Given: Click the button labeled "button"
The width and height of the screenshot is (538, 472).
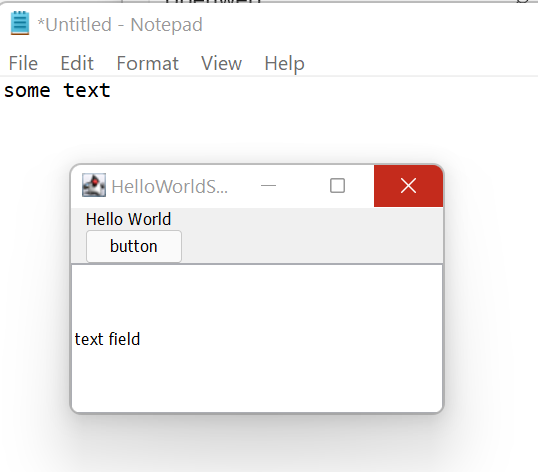Looking at the screenshot, I should point(134,246).
